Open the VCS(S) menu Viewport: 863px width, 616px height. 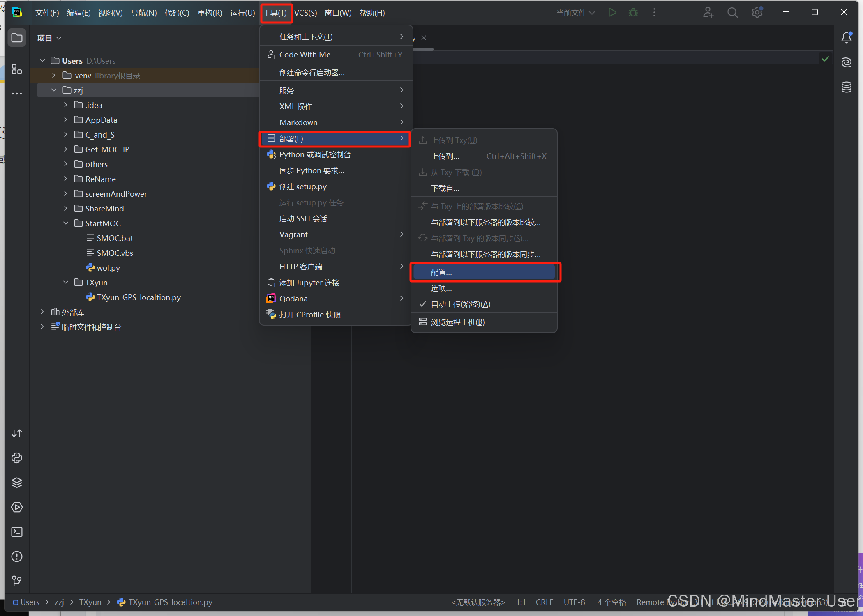pyautogui.click(x=305, y=13)
